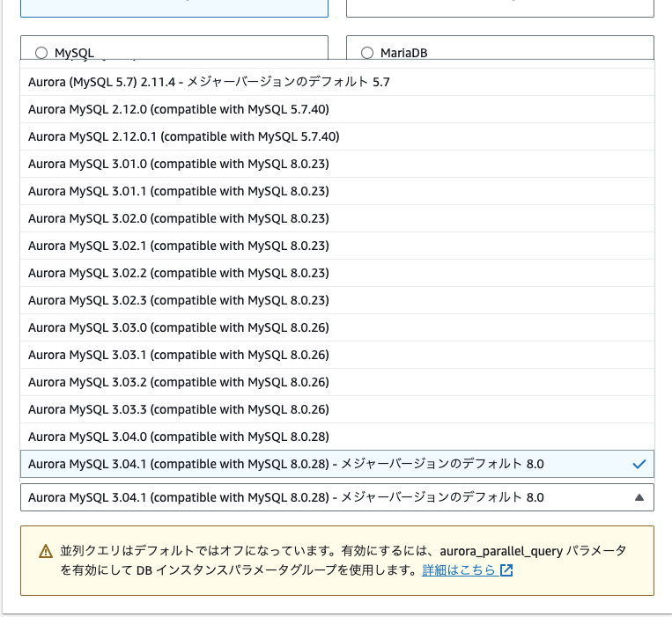
Task: Collapse the engine version dropdown arrow
Action: [x=639, y=497]
